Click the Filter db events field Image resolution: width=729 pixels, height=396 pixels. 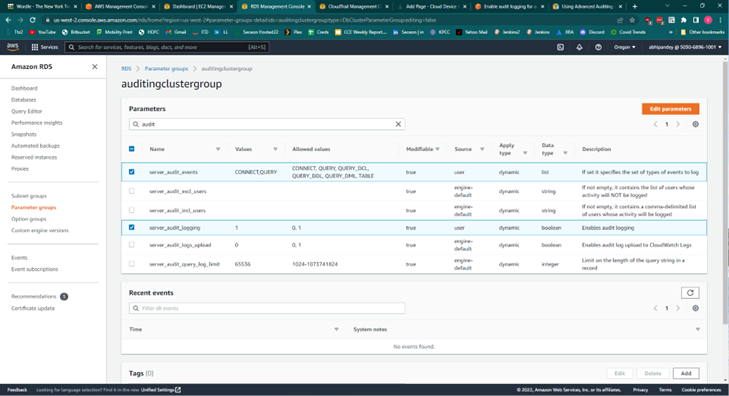267,308
